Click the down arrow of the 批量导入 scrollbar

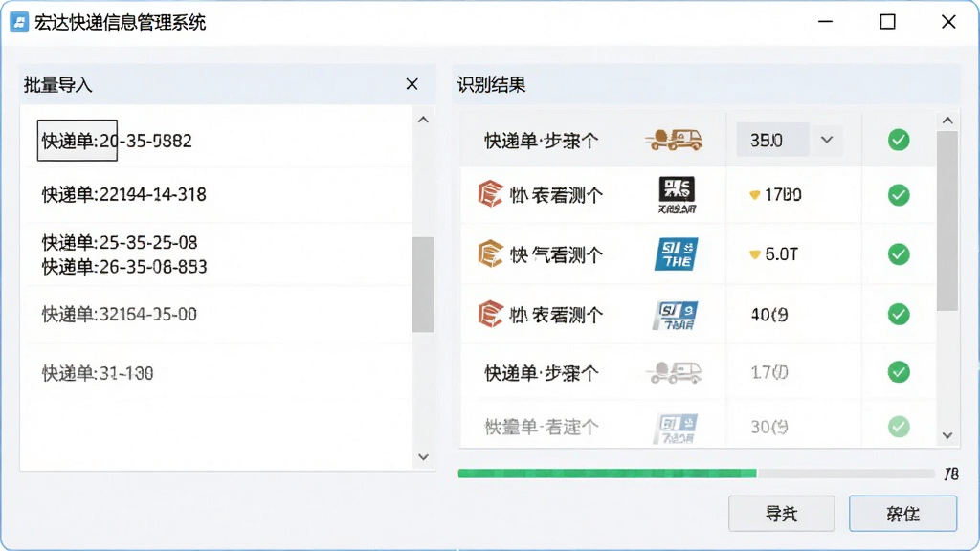(423, 457)
